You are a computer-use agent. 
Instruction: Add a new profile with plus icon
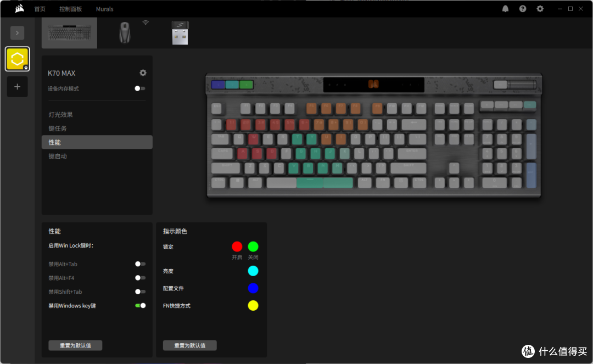click(17, 87)
